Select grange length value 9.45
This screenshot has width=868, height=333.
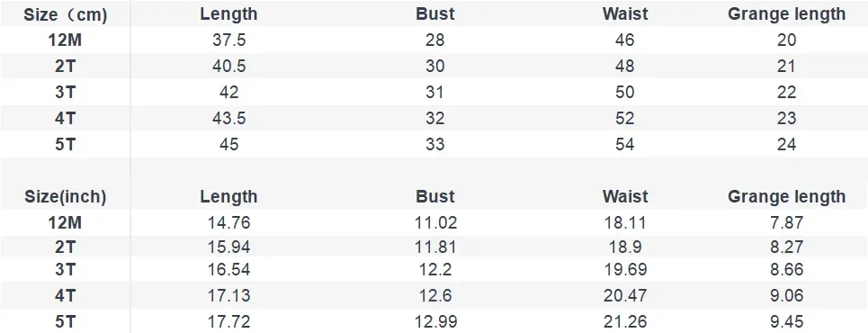click(x=787, y=321)
